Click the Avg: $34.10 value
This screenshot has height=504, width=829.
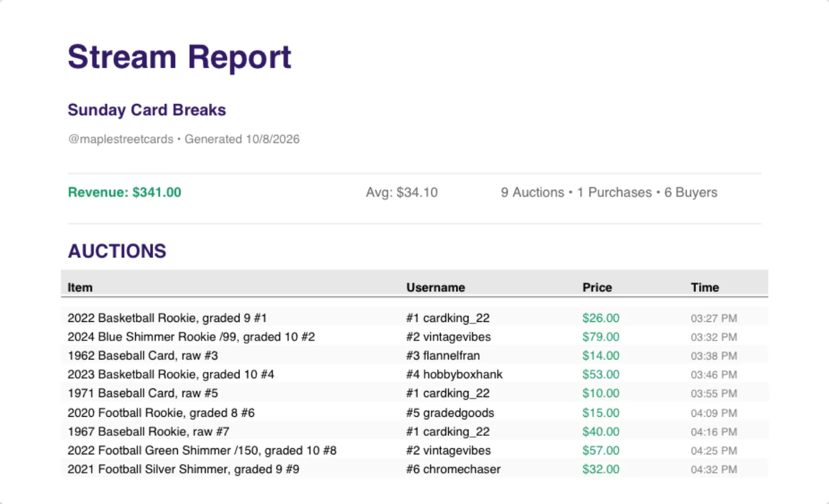tap(402, 193)
